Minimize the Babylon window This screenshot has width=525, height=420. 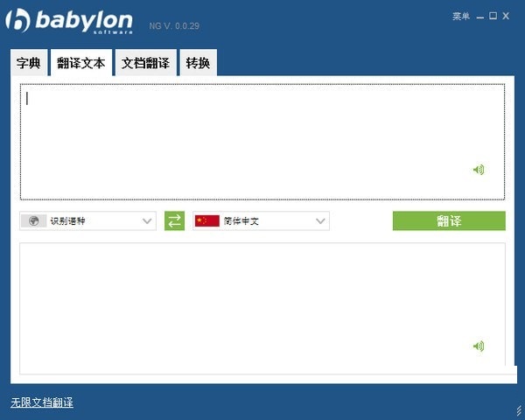point(480,17)
